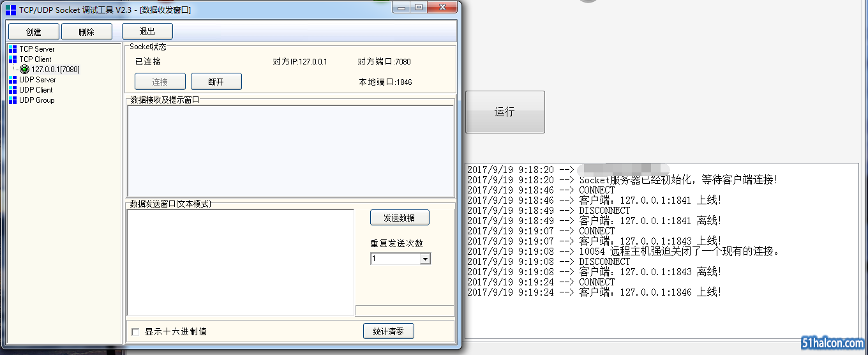The height and width of the screenshot is (355, 868).
Task: Select the 127.0.0.1[7080] connection entry
Action: coord(56,70)
